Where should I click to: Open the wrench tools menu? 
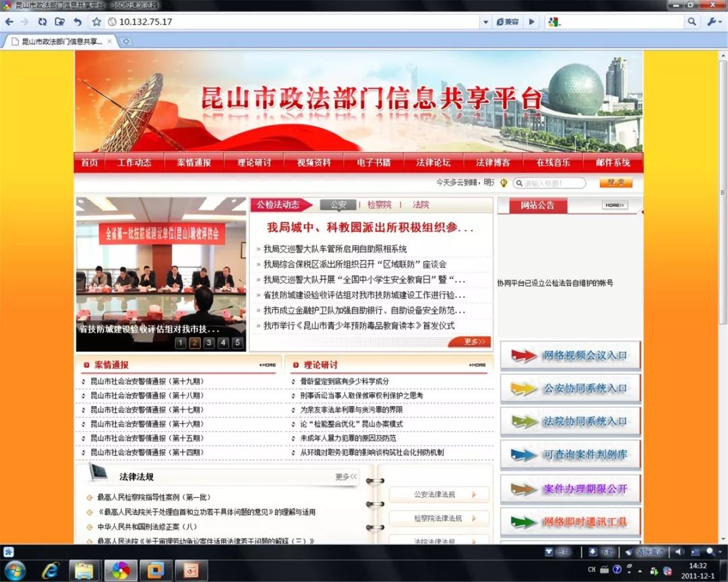tap(712, 22)
